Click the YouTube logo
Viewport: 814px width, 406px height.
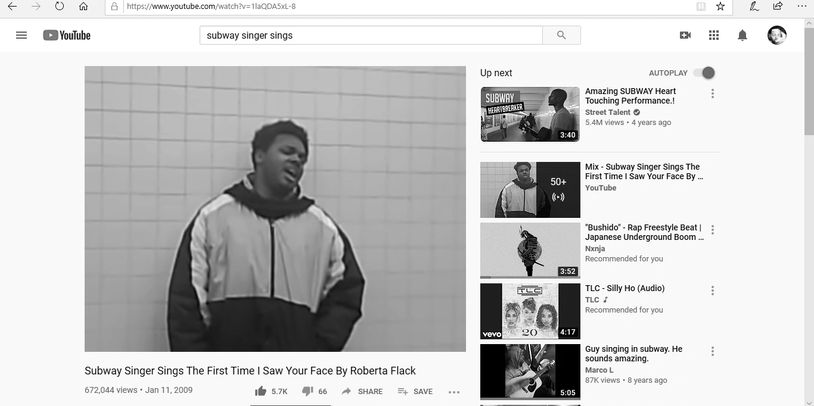click(66, 35)
